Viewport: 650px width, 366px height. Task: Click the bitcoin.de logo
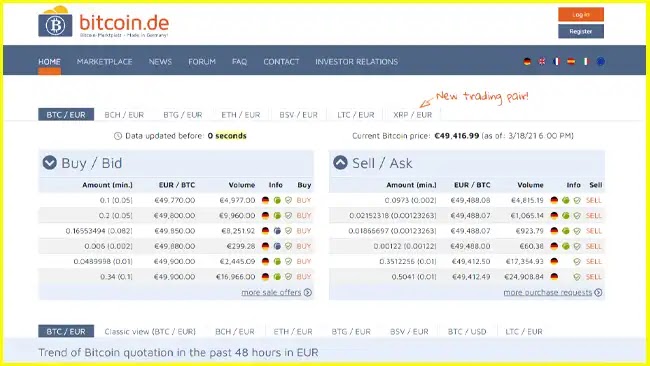(x=104, y=22)
